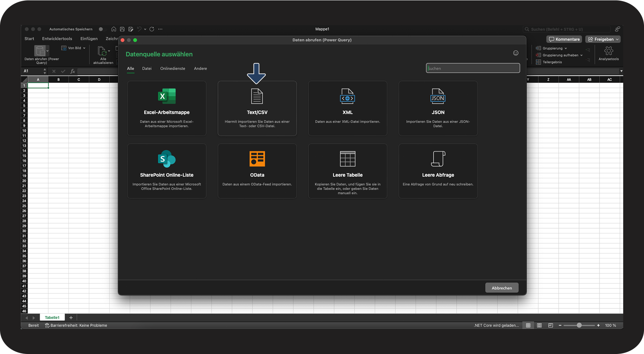The height and width of the screenshot is (354, 644).
Task: Click the smiley feedback icon
Action: pos(516,53)
